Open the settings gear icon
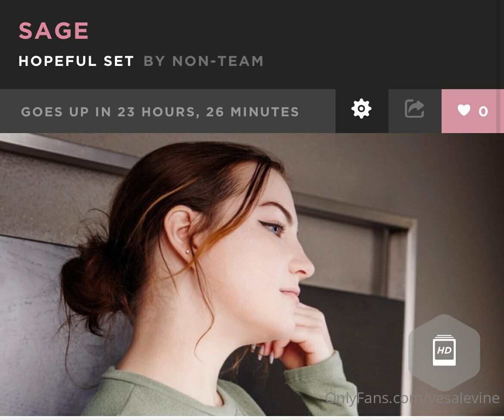This screenshot has height=420, width=504. click(361, 109)
